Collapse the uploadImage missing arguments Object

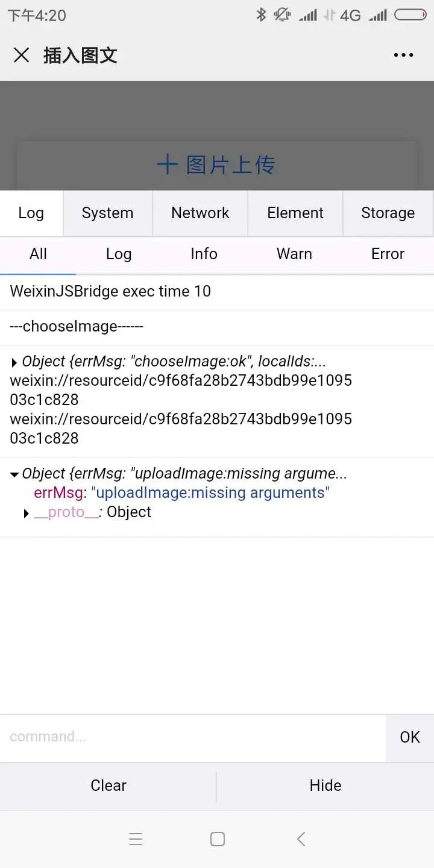[x=14, y=474]
